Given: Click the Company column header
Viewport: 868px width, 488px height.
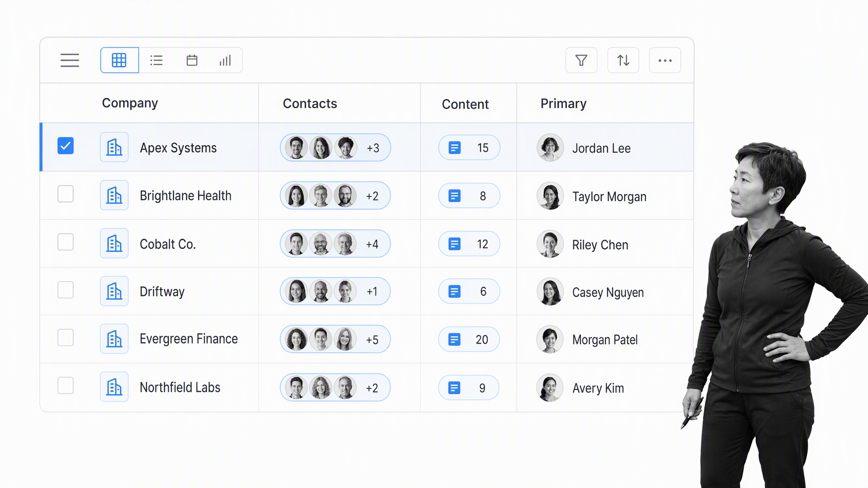Looking at the screenshot, I should point(130,104).
